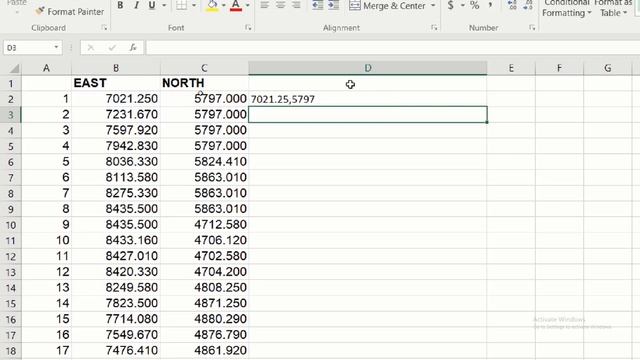Image resolution: width=640 pixels, height=360 pixels.
Task: Select cell with value 7549.670
Action: tap(116, 335)
